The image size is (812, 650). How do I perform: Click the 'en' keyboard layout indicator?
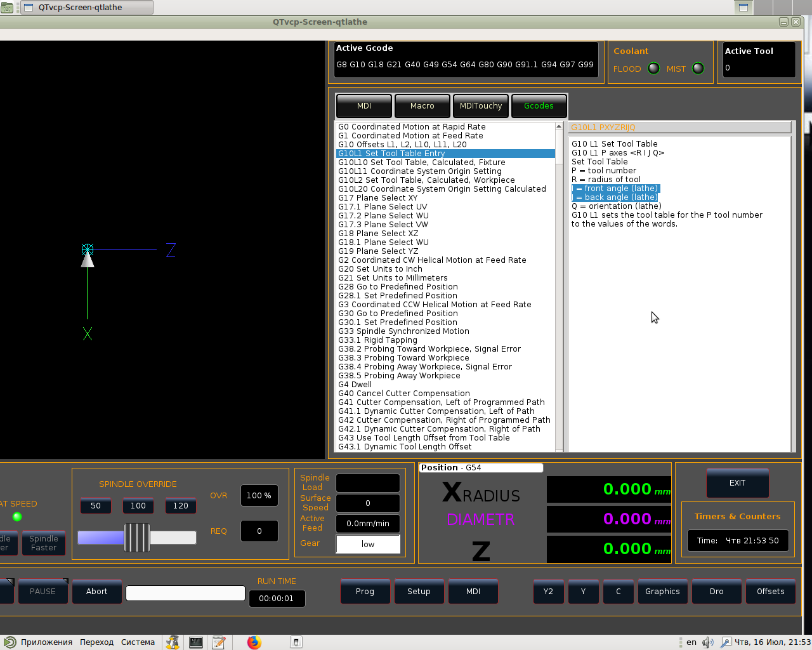pos(691,642)
